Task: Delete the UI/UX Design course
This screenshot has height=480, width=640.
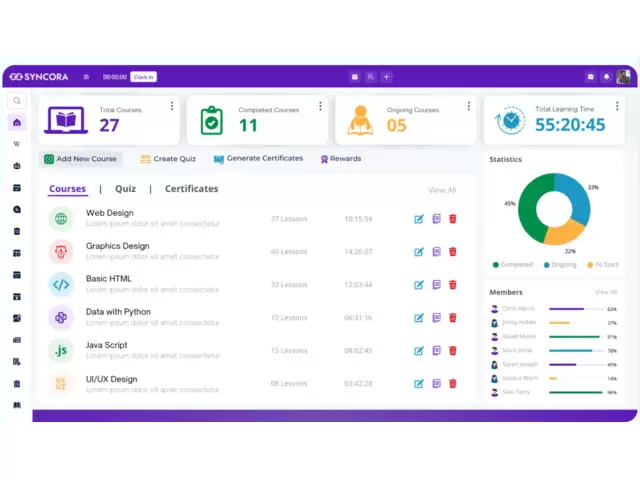Action: (453, 384)
